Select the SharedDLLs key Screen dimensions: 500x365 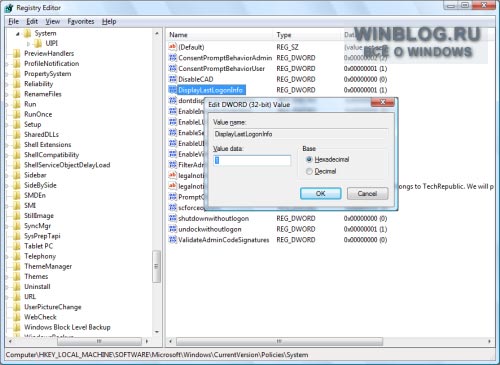tap(41, 134)
